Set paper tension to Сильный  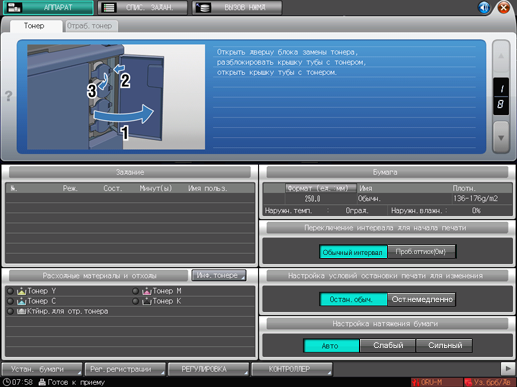444,346
